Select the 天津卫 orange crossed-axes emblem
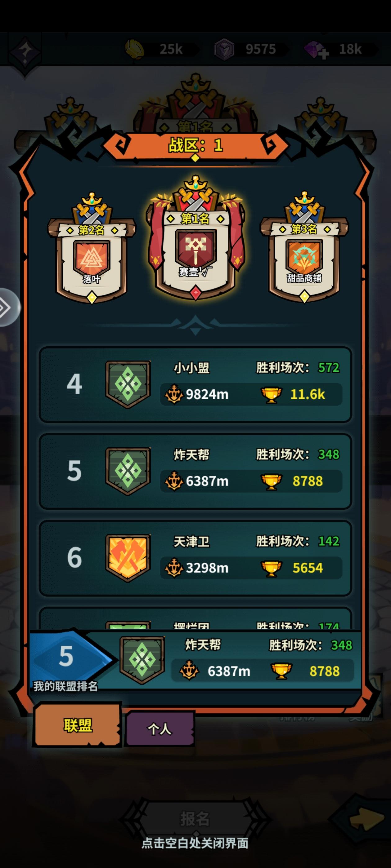This screenshot has height=868, width=391. click(x=128, y=558)
